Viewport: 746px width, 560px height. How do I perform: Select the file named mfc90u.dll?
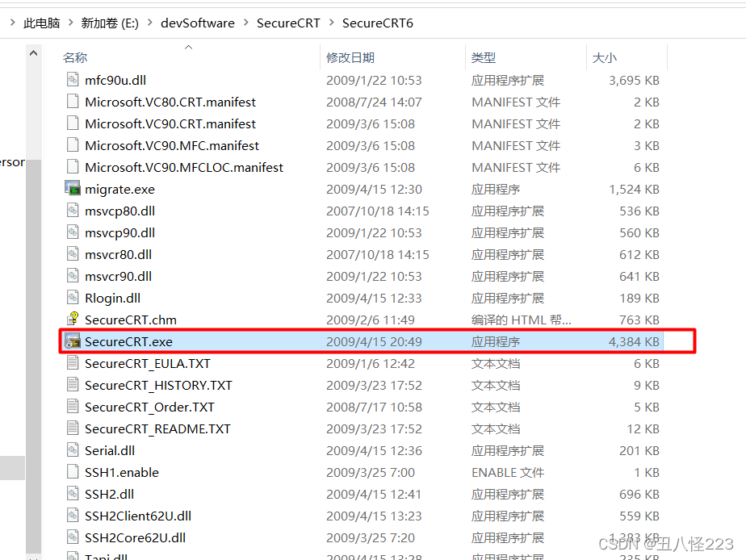click(115, 80)
